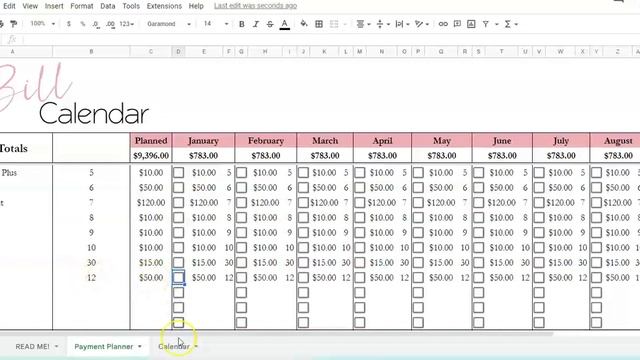
Task: Open the fill color picker
Action: click(304, 24)
